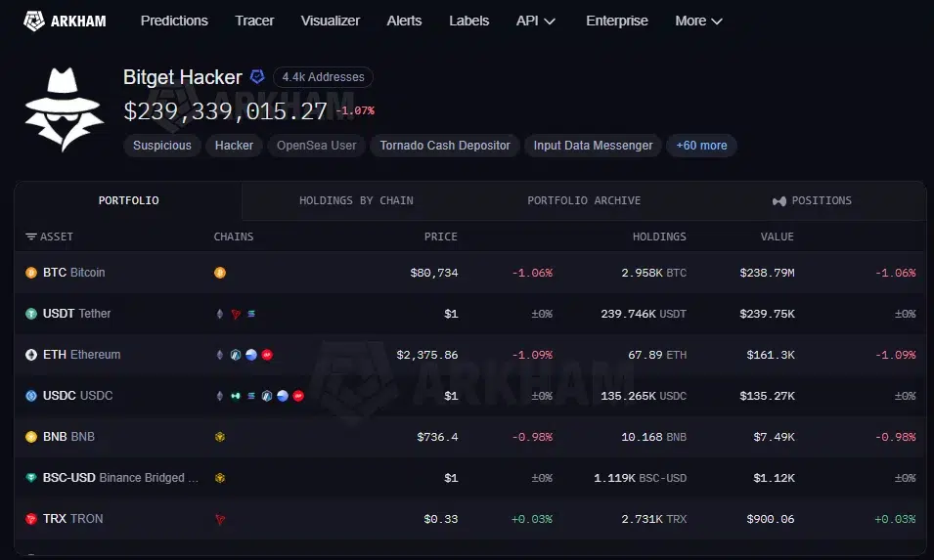Viewport: 934px width, 560px height.
Task: Click the Bitget Hacker avatar image
Action: click(64, 109)
